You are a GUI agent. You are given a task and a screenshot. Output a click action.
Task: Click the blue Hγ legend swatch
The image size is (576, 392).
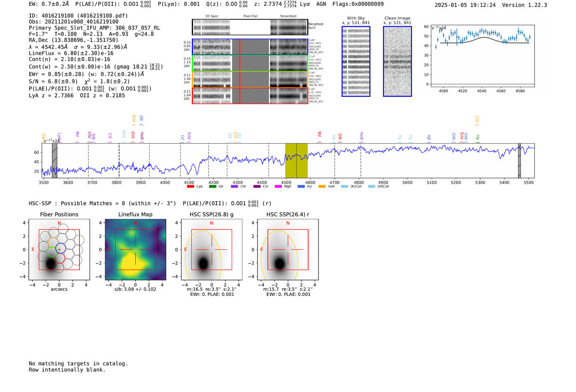click(x=301, y=186)
